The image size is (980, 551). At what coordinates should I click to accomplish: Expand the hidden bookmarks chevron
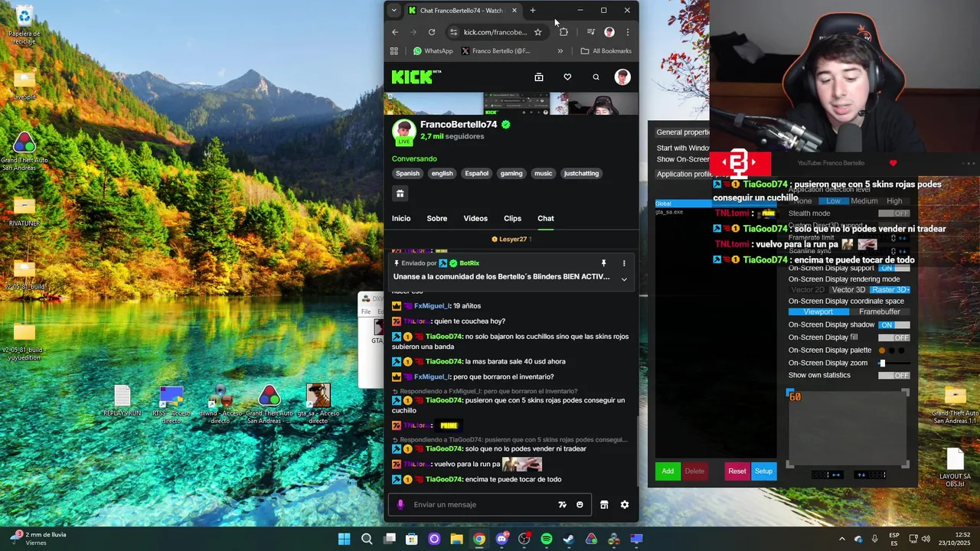coord(560,51)
